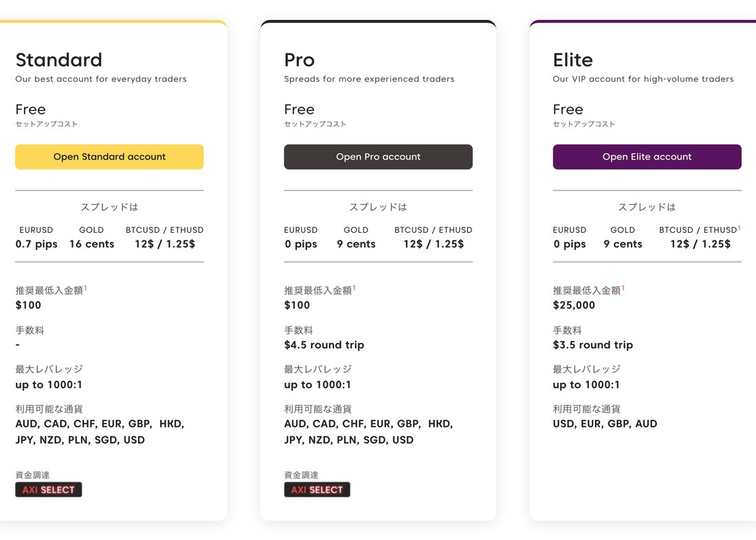
Task: Click footnote marker after Elite BTCUSD / ETHUSD
Action: click(739, 228)
